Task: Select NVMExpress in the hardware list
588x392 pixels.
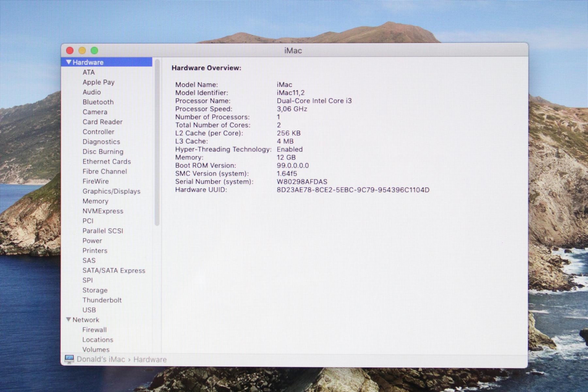Action: [x=103, y=211]
